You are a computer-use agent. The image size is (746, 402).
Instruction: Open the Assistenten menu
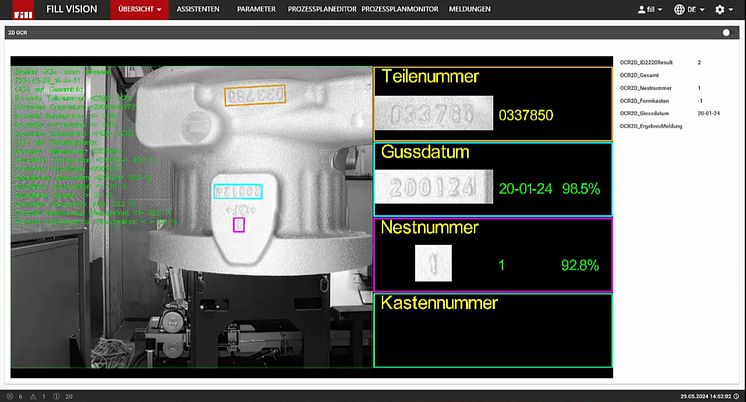200,9
